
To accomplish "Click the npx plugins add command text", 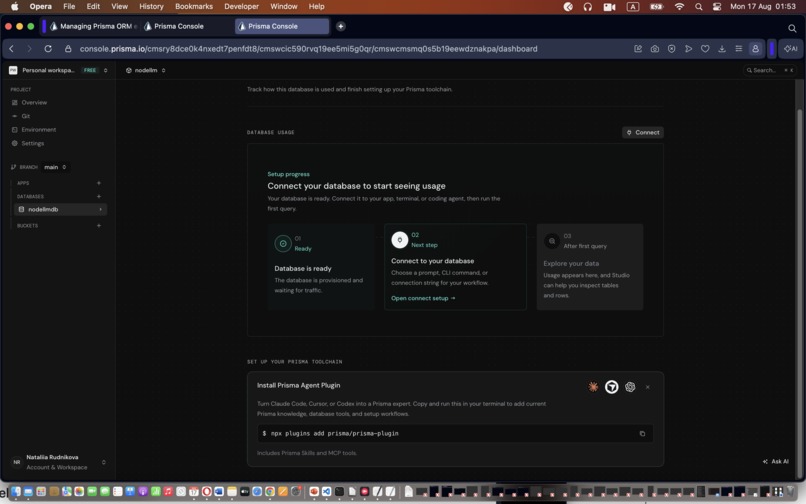I will [335, 434].
